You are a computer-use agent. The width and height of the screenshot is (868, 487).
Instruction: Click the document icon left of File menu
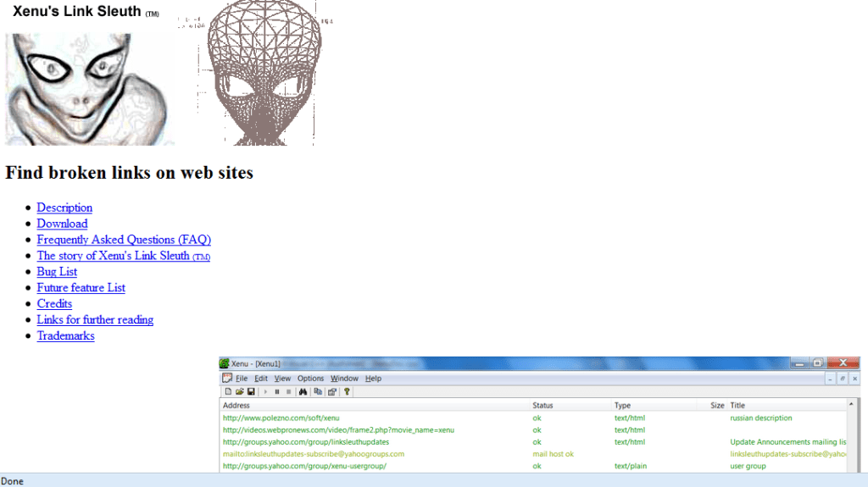point(227,378)
